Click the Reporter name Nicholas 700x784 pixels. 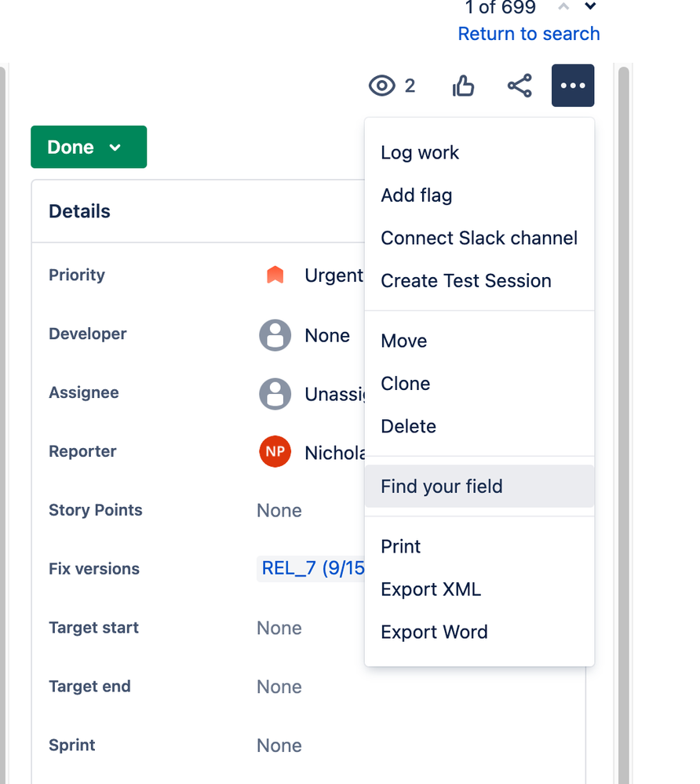(335, 453)
